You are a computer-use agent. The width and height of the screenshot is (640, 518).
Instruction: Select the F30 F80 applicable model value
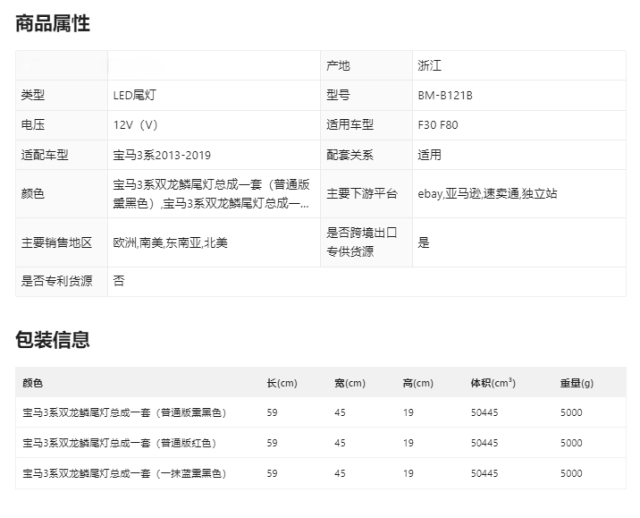point(438,126)
